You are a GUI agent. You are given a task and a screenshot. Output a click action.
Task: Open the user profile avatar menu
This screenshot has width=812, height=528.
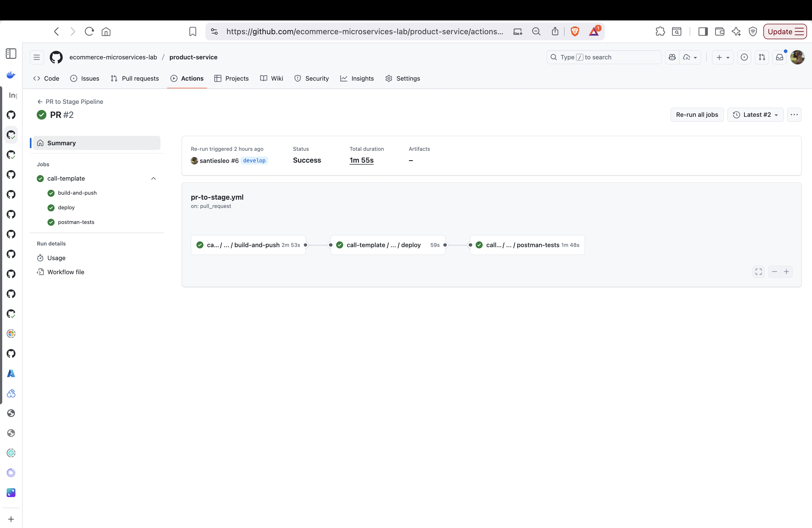tap(797, 57)
